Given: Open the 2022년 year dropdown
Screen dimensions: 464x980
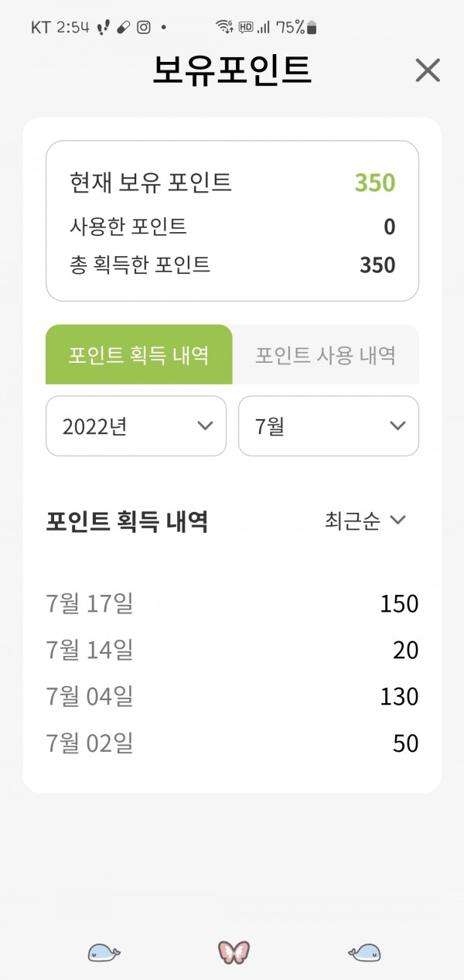Looking at the screenshot, I should coord(136,425).
